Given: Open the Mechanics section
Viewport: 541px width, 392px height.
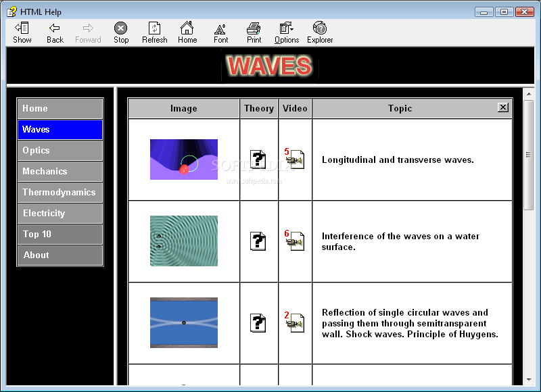Looking at the screenshot, I should (60, 172).
